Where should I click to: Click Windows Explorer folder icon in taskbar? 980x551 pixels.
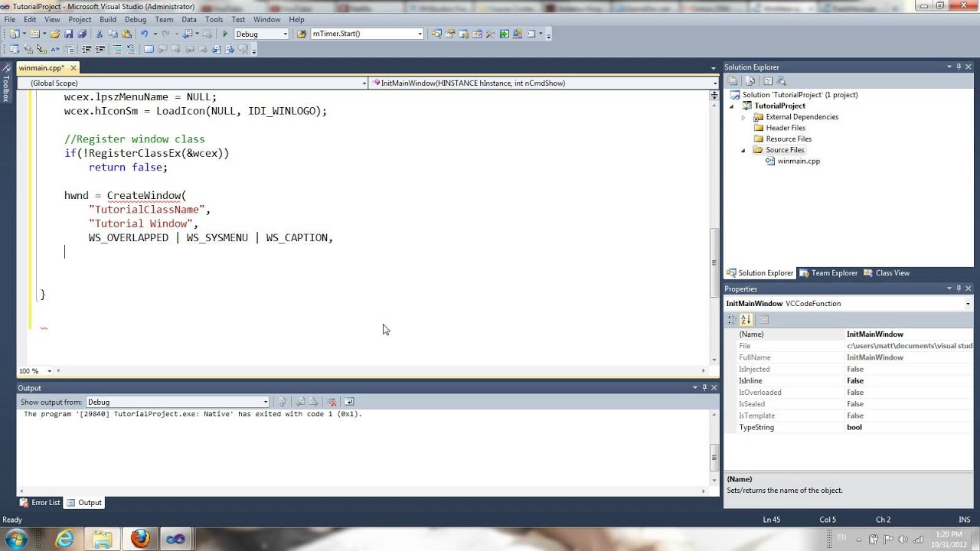(x=103, y=539)
